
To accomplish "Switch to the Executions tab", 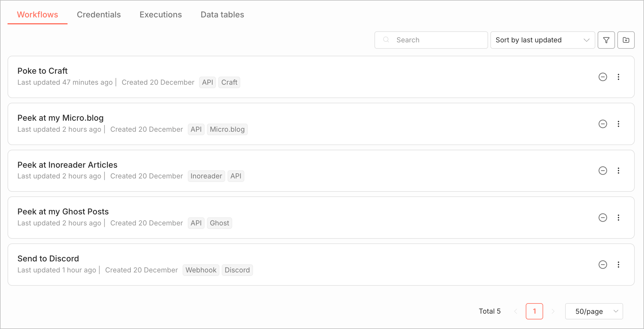I will 161,15.
